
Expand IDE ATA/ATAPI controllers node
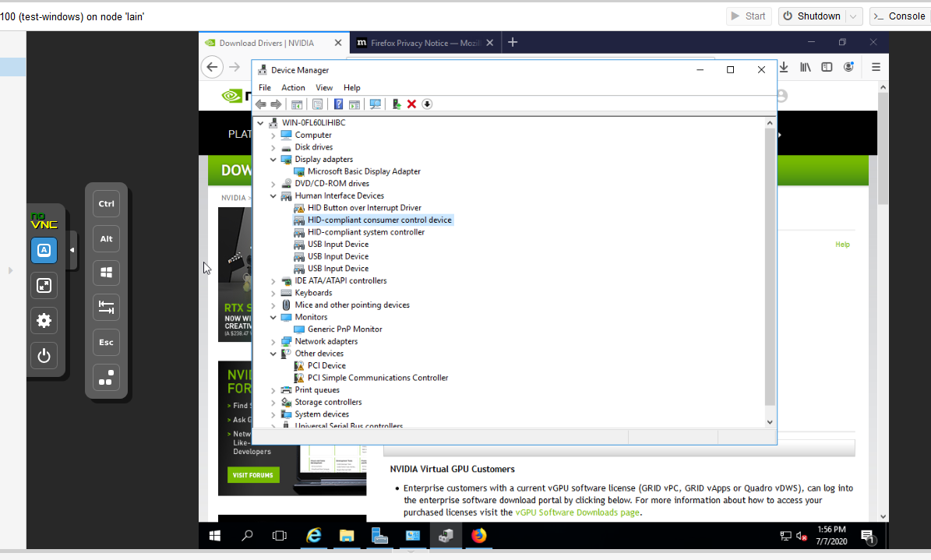click(x=273, y=281)
